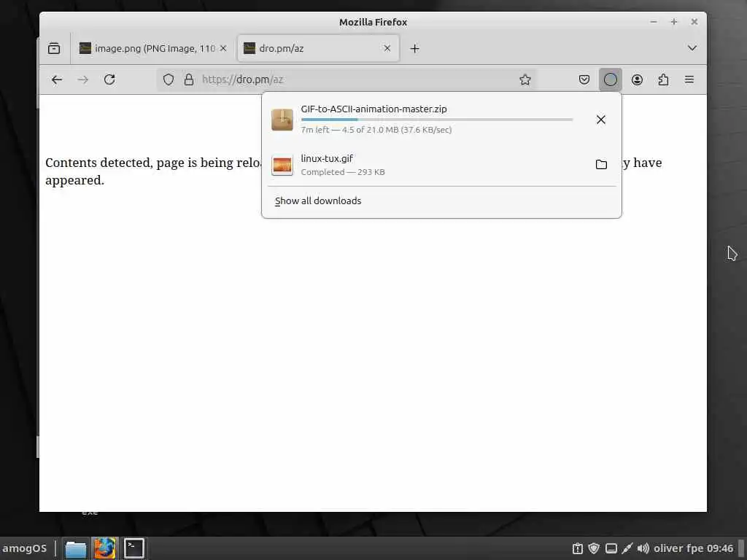Click the zip download progress bar
This screenshot has width=747, height=560.
click(437, 120)
